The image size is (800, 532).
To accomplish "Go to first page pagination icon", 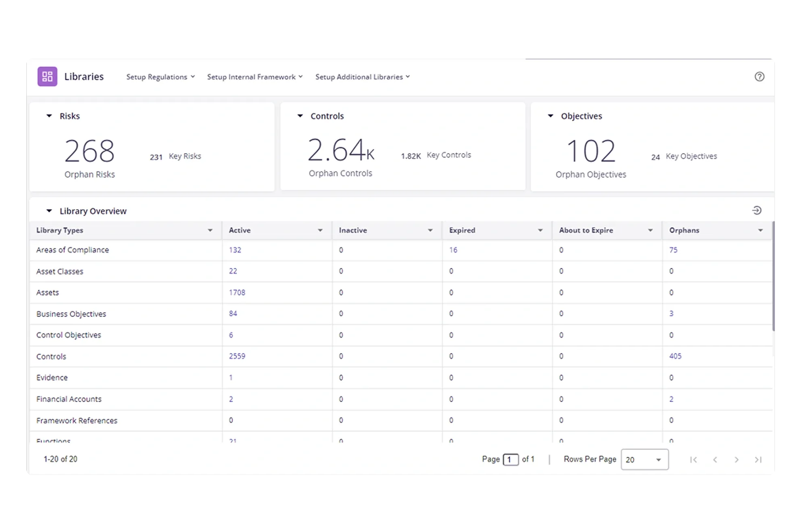I will click(x=693, y=459).
